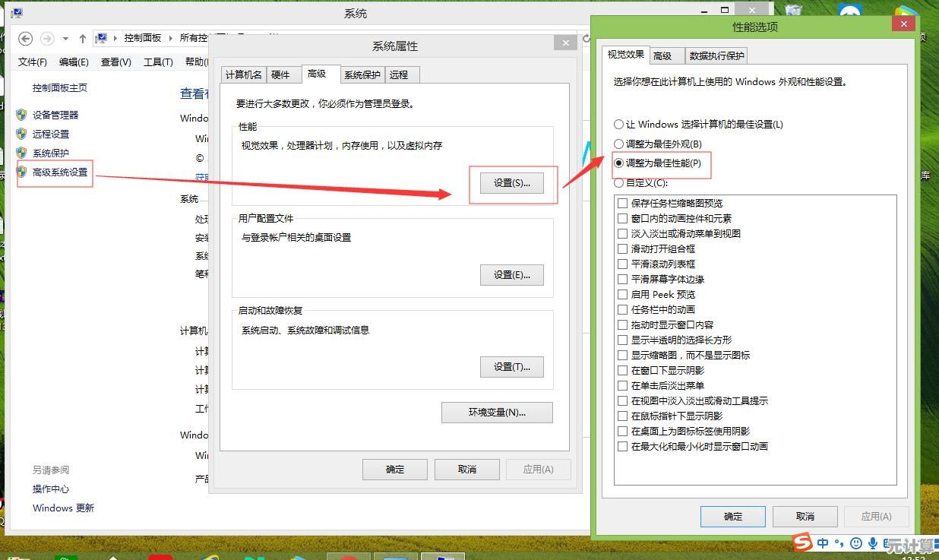
Task: Enable the 启用 Peek 预览 checkbox
Action: point(624,294)
